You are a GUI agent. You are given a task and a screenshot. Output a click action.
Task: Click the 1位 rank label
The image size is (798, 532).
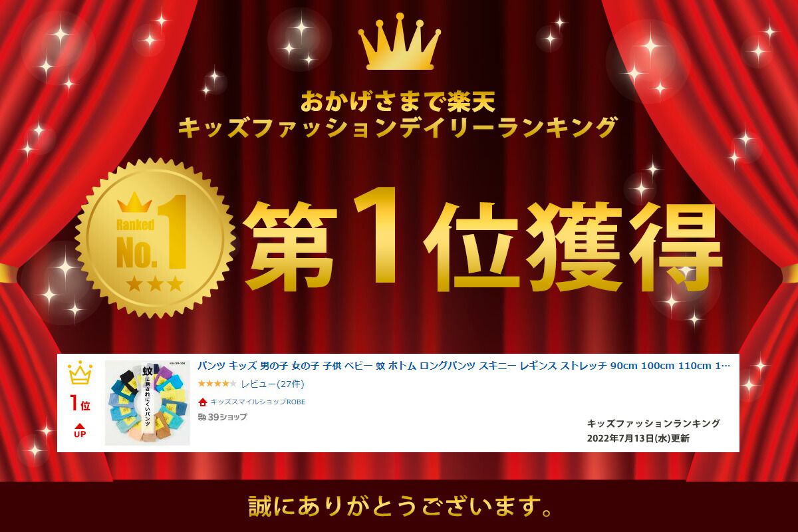[x=80, y=404]
